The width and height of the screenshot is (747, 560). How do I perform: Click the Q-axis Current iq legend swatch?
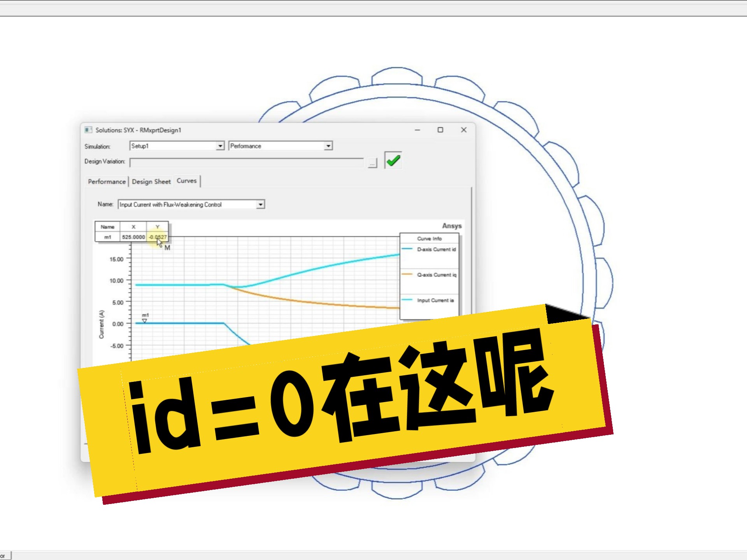[407, 275]
